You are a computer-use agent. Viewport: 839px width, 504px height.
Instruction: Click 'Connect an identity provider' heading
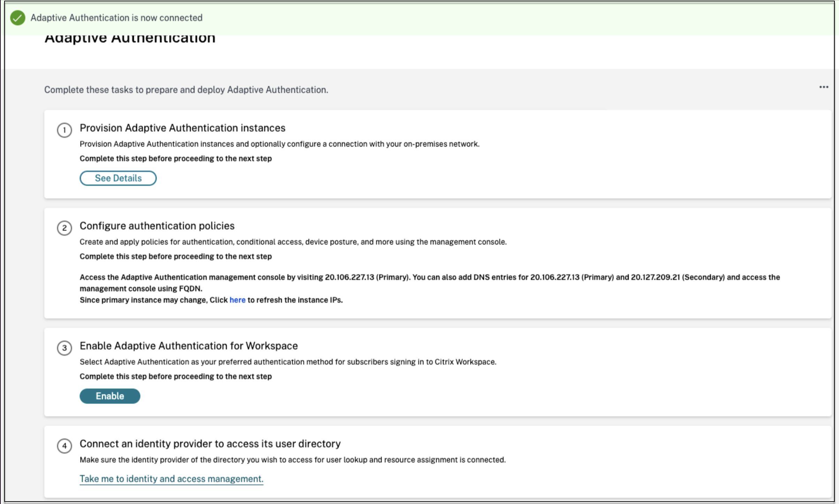coord(210,444)
